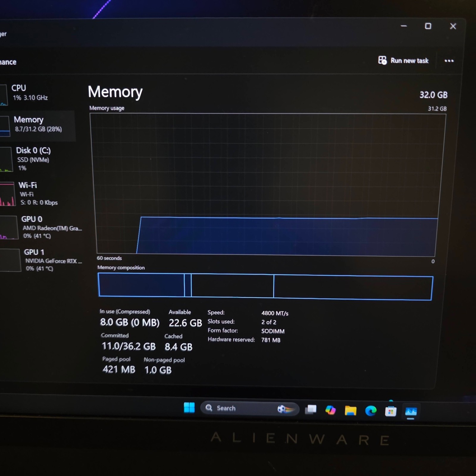This screenshot has width=476, height=476.
Task: Launch Microsoft Edge from taskbar
Action: click(371, 411)
